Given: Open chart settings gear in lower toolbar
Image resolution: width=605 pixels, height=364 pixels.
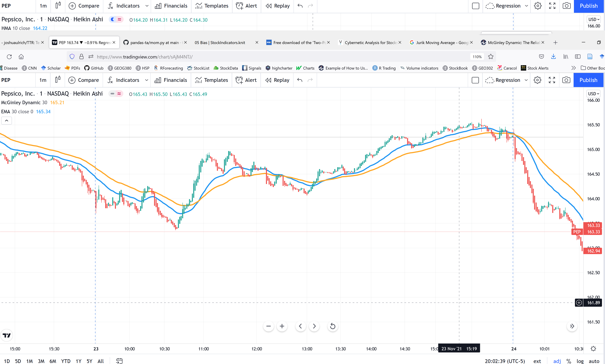Looking at the screenshot, I should coord(537,80).
